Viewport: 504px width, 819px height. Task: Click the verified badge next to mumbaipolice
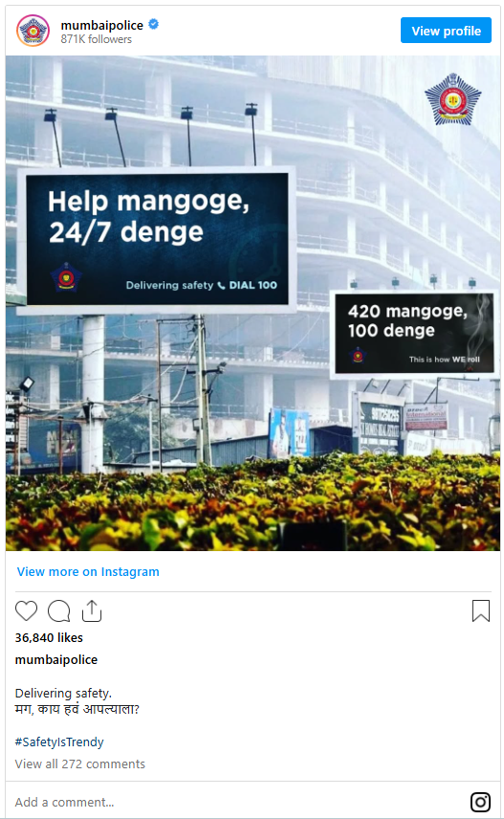(x=154, y=24)
